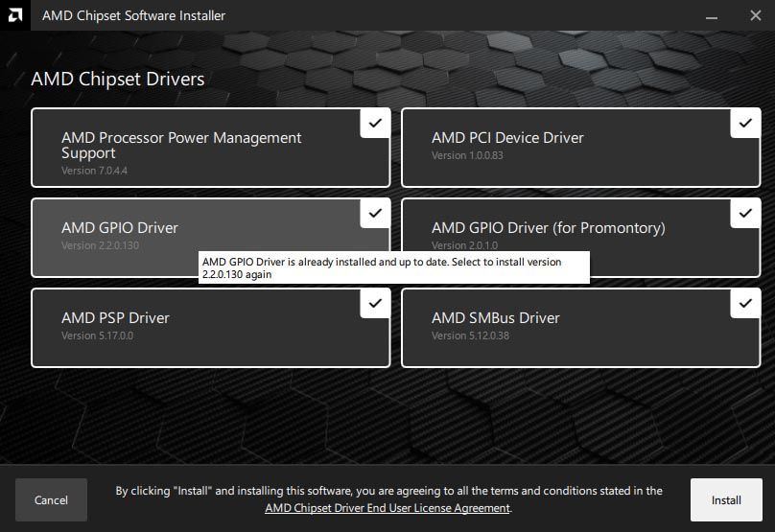This screenshot has width=775, height=532.
Task: Toggle checkbox on AMD GPIO Driver version 2.2.0.130
Action: 375,214
